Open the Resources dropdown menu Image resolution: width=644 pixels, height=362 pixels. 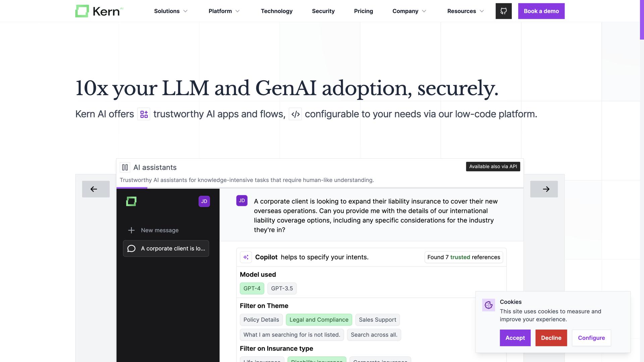tap(466, 11)
